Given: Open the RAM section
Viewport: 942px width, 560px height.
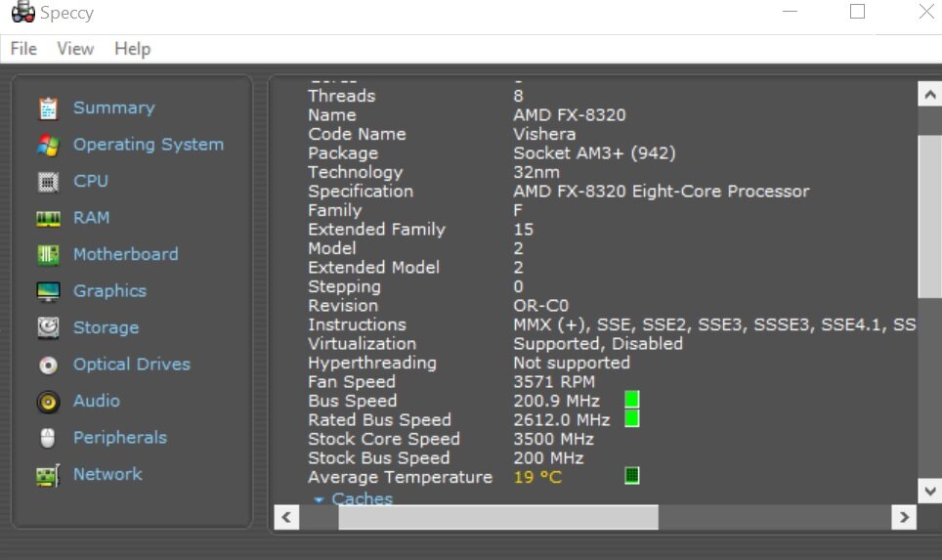Looking at the screenshot, I should (91, 218).
